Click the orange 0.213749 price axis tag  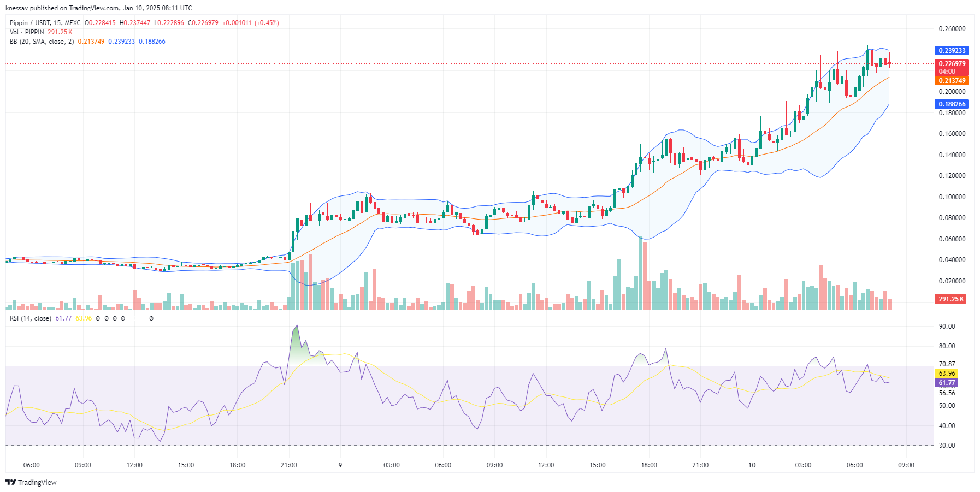[952, 81]
